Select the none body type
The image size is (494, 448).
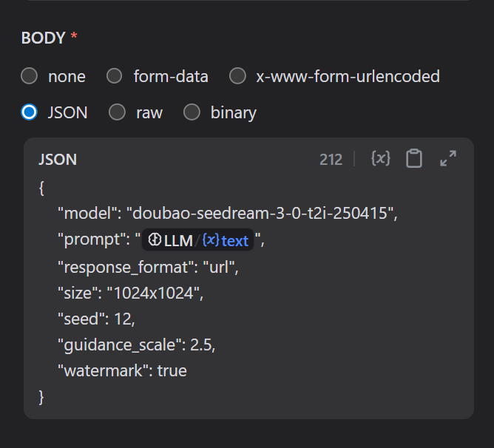30,76
